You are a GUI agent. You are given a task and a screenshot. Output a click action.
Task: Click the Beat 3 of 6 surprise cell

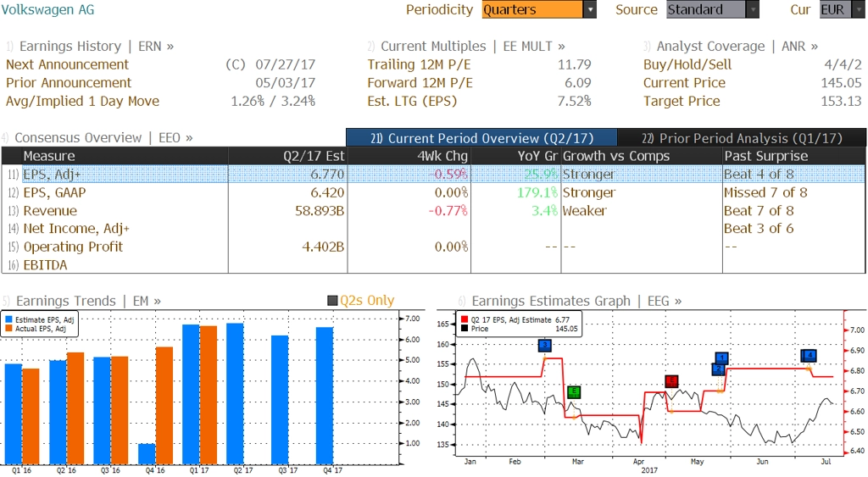click(759, 229)
